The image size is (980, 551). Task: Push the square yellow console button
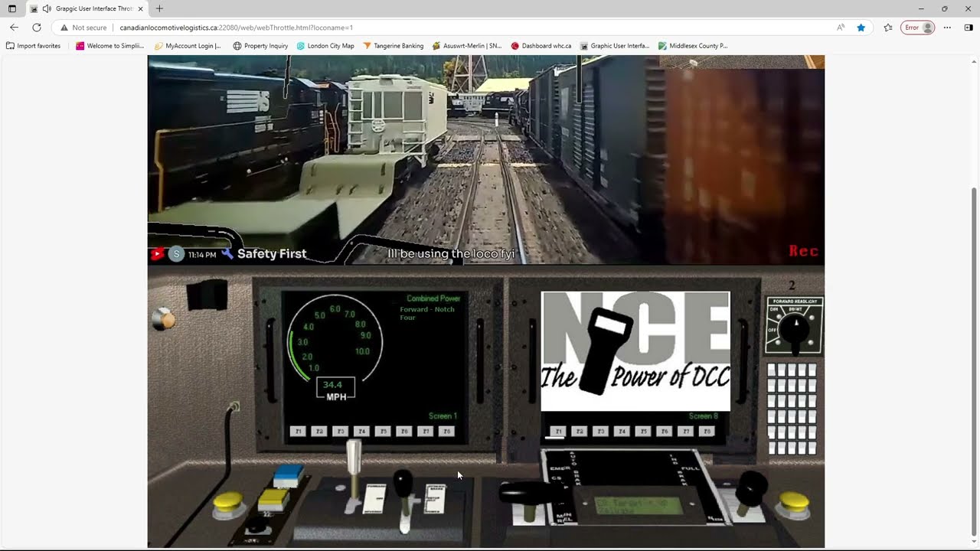[273, 499]
